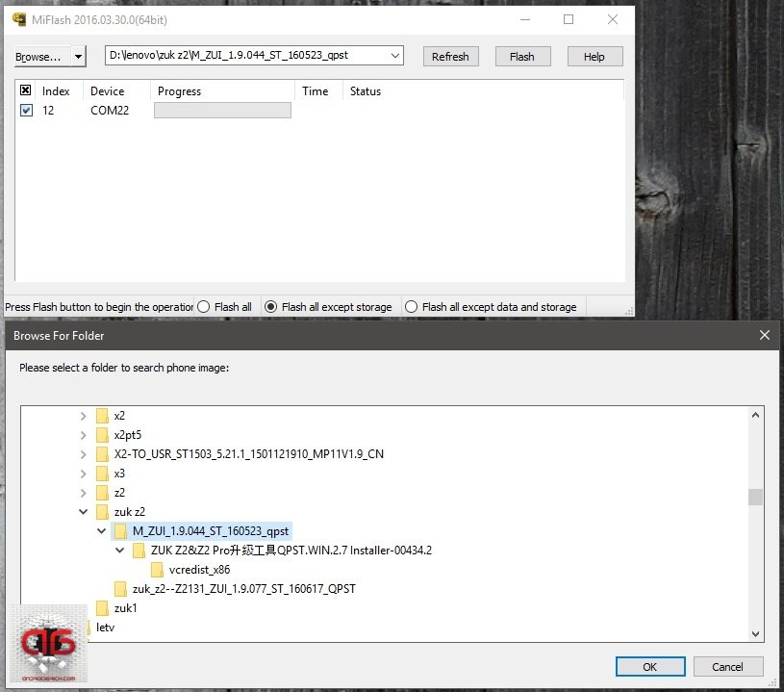784x692 pixels.
Task: Click the Refresh button
Action: tap(449, 57)
